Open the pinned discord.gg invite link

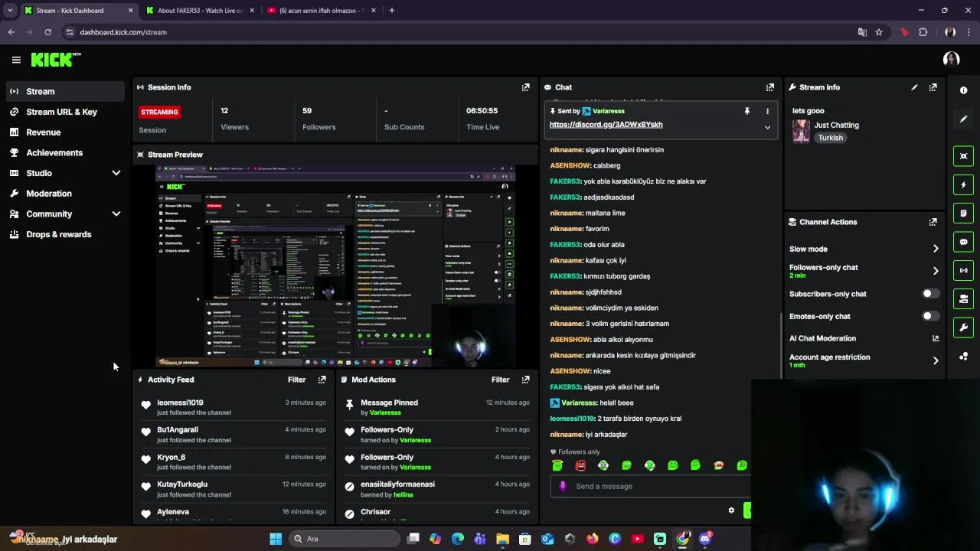[x=606, y=125]
